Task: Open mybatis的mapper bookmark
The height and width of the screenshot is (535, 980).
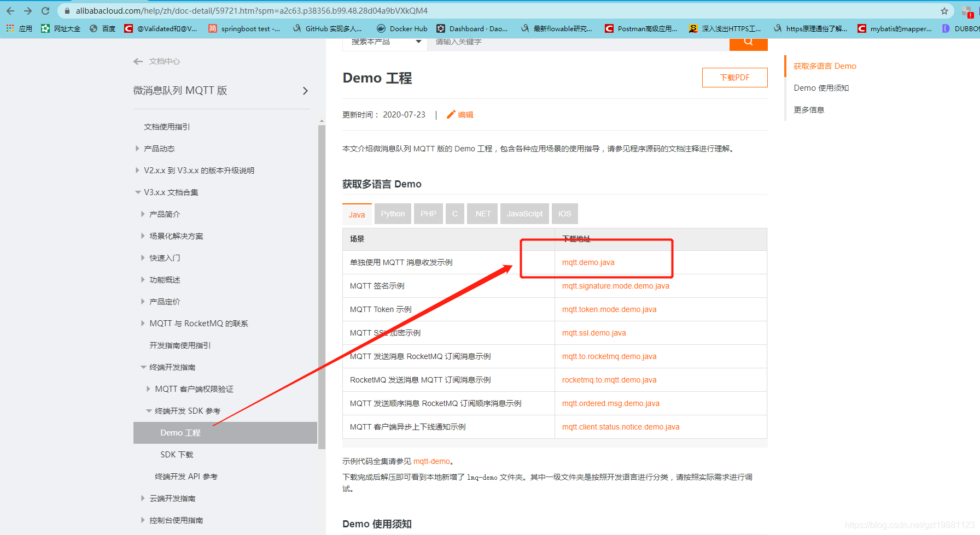Action: [894, 28]
